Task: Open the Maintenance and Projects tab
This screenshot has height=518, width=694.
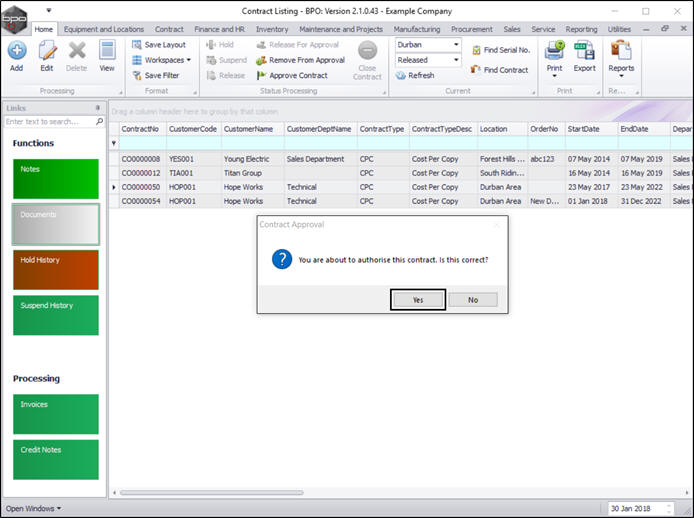Action: [x=341, y=29]
